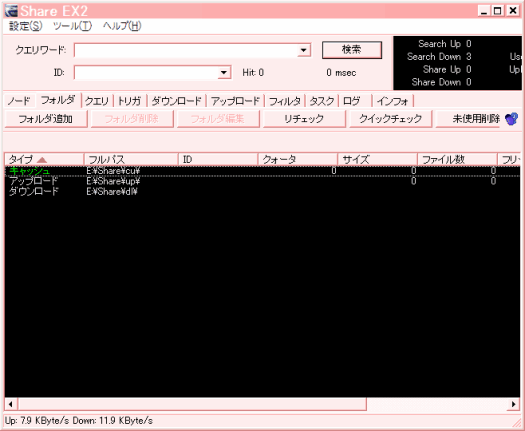Maximize the Share EX2 window
The width and height of the screenshot is (525, 431).
pyautogui.click(x=498, y=11)
